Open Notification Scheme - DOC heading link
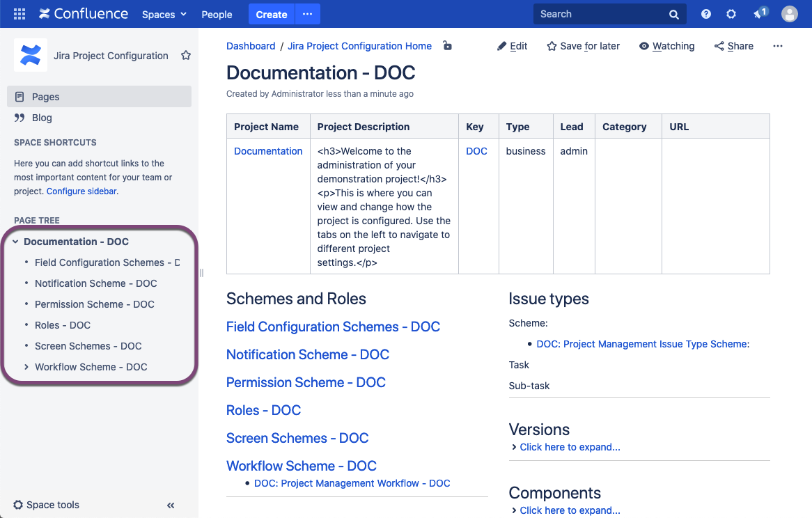Viewport: 812px width, 518px height. pos(308,354)
